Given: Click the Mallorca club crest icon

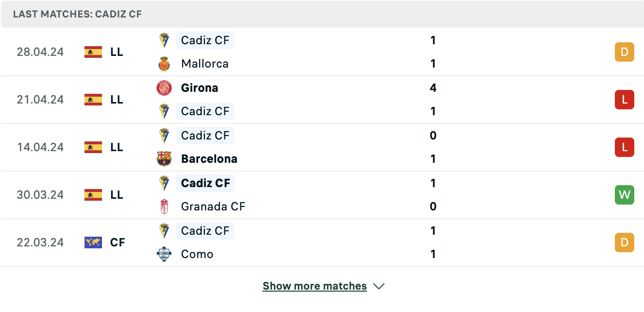Looking at the screenshot, I should click(x=164, y=64).
